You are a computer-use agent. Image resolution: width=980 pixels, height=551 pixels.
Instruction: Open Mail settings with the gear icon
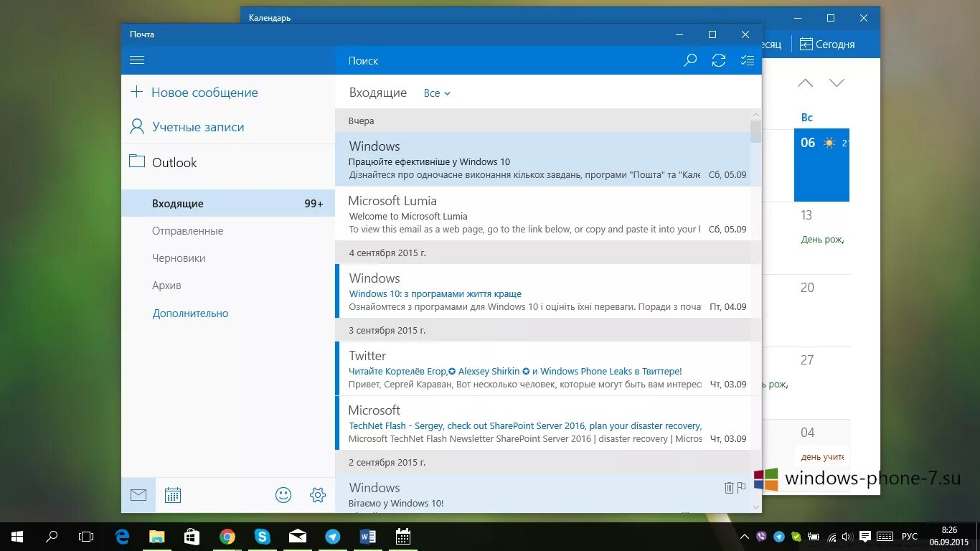[318, 495]
